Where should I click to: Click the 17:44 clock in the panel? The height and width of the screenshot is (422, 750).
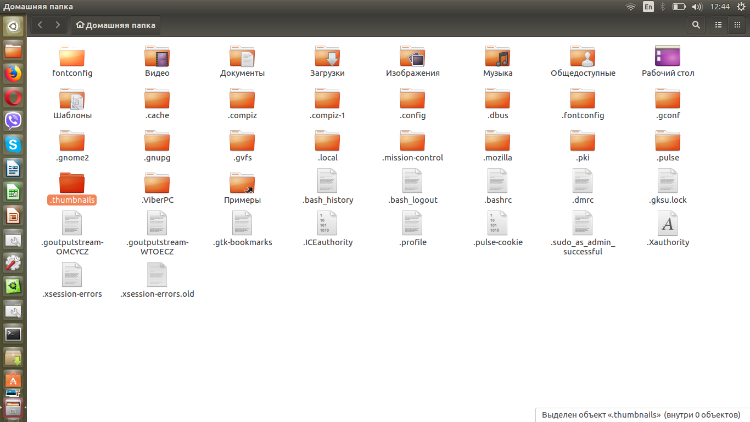point(719,6)
